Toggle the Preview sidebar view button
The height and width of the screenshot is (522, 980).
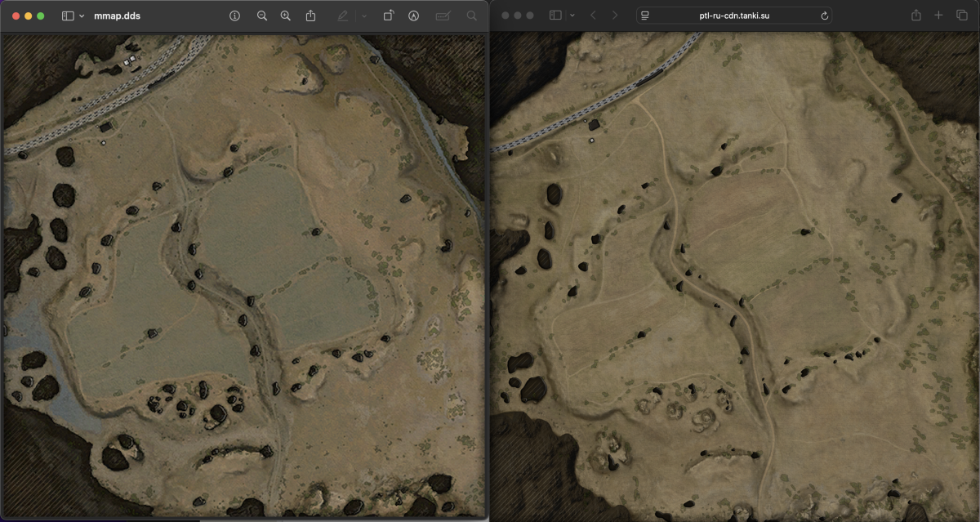pyautogui.click(x=68, y=16)
